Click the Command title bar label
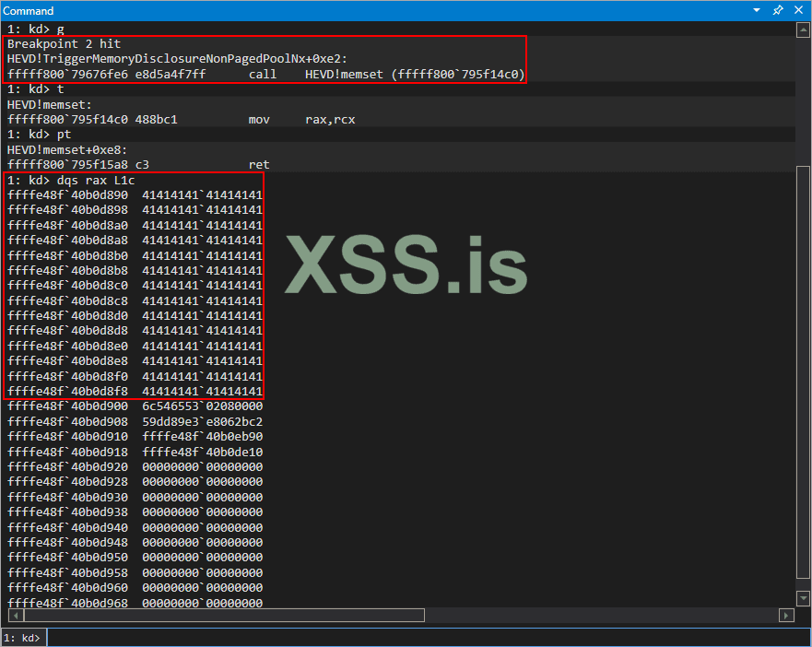Screen dimensions: 812x647 click(x=28, y=10)
